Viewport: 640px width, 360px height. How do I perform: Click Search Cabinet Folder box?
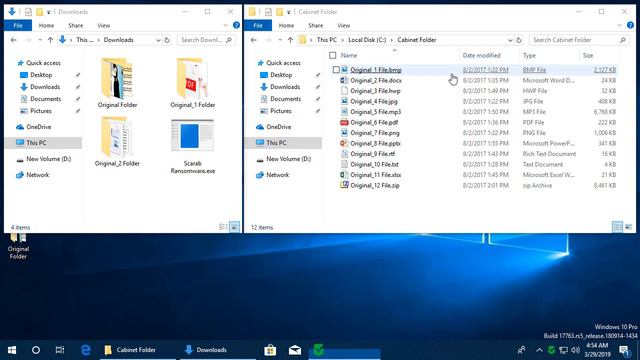point(578,40)
